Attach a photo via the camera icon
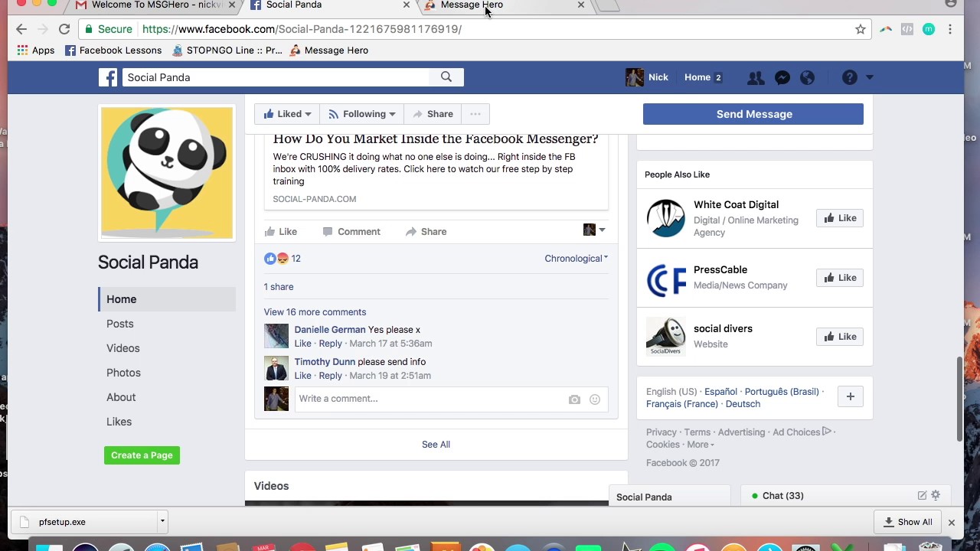Screen dimensions: 980x551 [574, 399]
